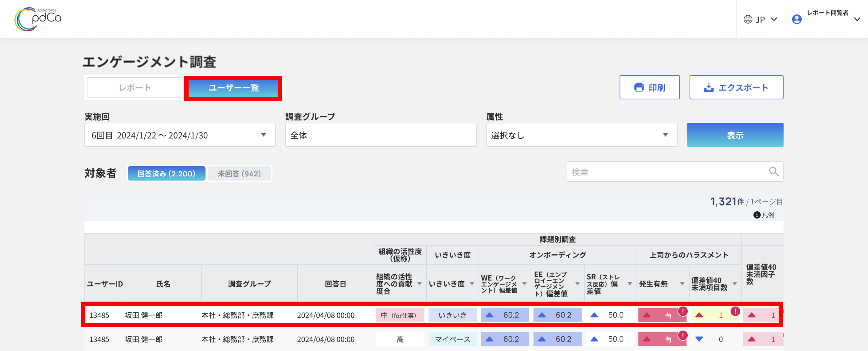Viewport: 868px width, 351px height.
Task: Click the 1,321件 result count
Action: (727, 201)
